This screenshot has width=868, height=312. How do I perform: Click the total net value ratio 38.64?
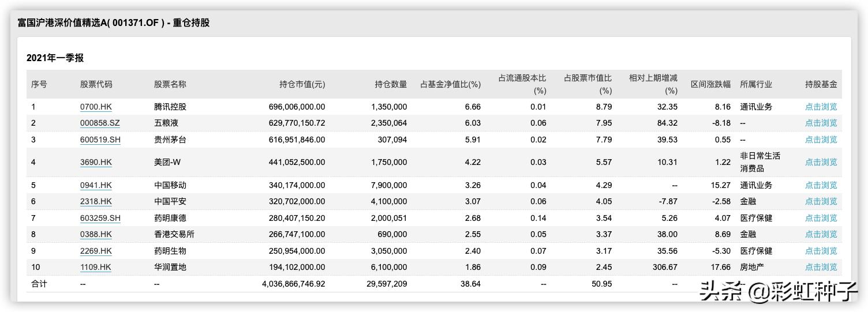[x=471, y=284]
